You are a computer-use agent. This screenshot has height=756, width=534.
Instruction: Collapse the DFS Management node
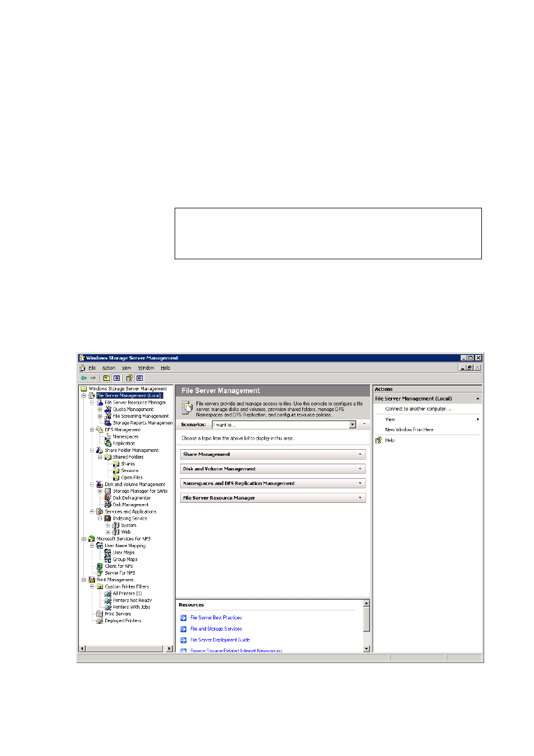[92, 430]
